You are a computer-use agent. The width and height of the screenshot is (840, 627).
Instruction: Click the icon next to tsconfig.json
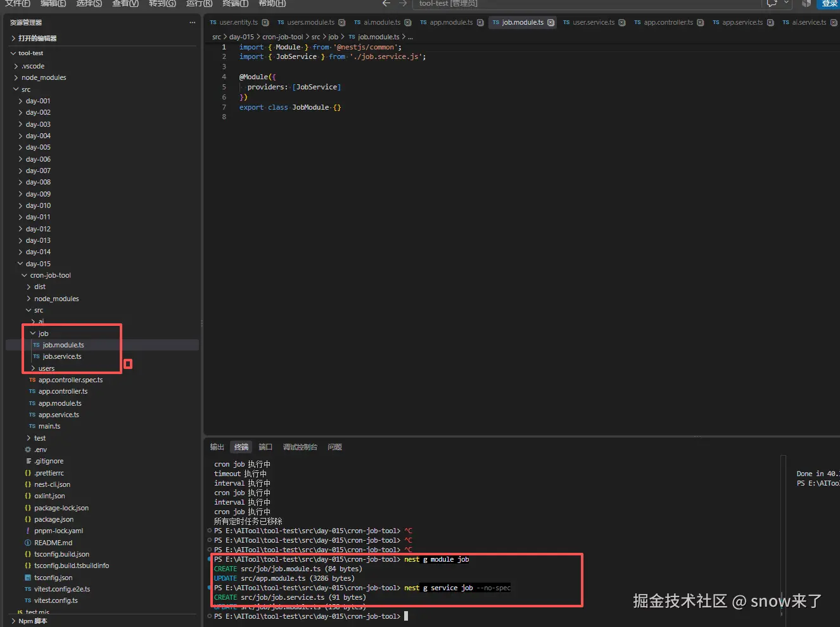coord(28,578)
